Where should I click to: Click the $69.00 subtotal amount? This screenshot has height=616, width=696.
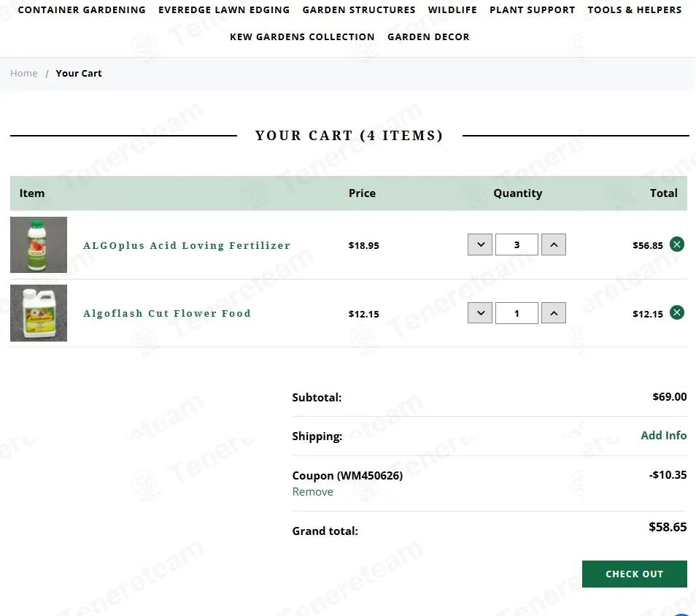[x=669, y=396]
